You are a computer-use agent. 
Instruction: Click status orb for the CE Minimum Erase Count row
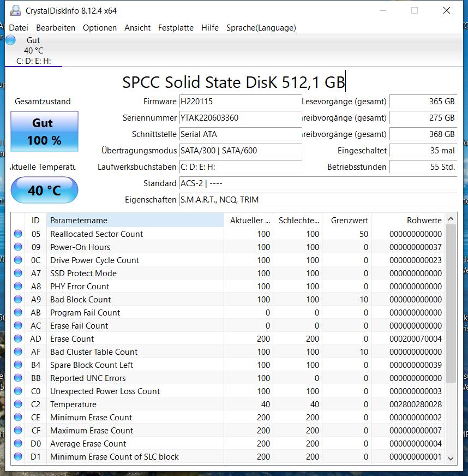click(18, 417)
